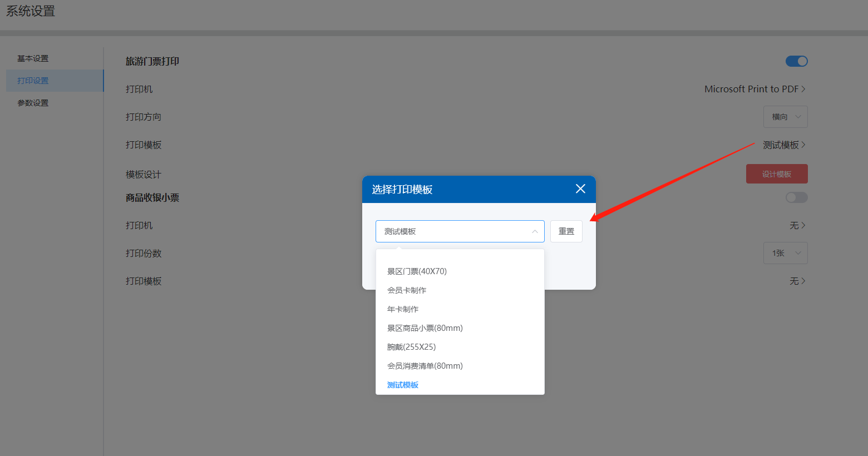This screenshot has height=456, width=868.
Task: Open Microsoft Print to PDF printer chooser
Action: pos(754,89)
